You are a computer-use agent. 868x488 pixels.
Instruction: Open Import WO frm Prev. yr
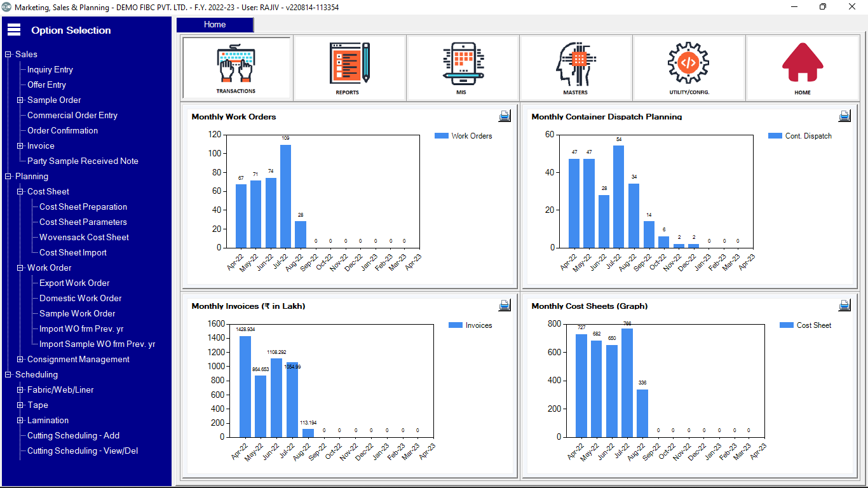coord(81,329)
